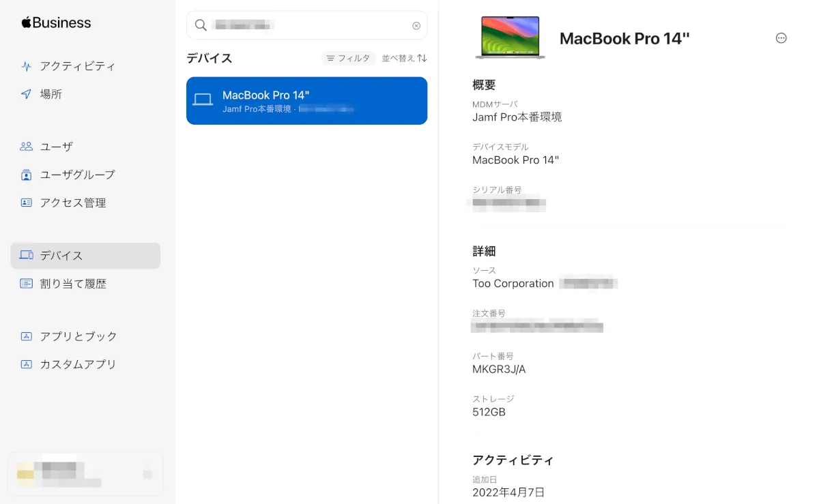This screenshot has width=819, height=504.
Task: Expand the 並べ替え sort options
Action: point(404,59)
